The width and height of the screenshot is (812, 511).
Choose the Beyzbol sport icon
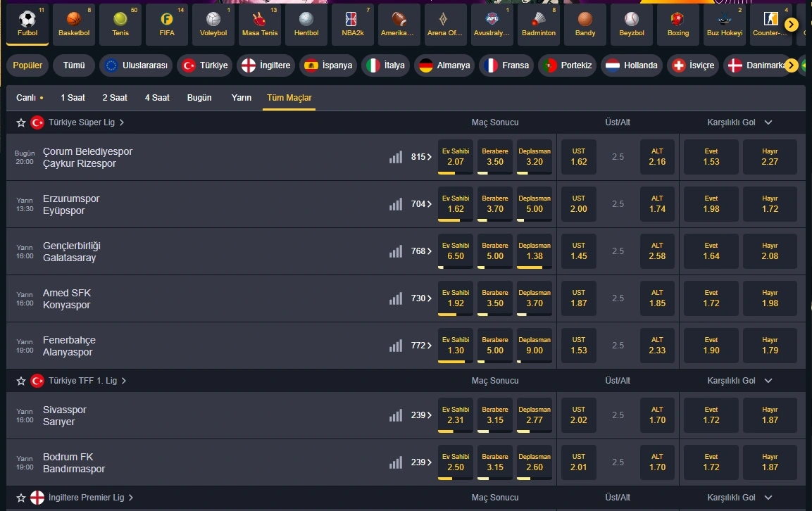pyautogui.click(x=632, y=24)
